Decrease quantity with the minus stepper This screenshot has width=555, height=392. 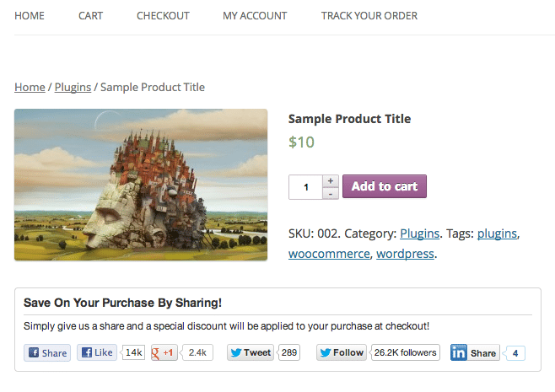[x=331, y=194]
